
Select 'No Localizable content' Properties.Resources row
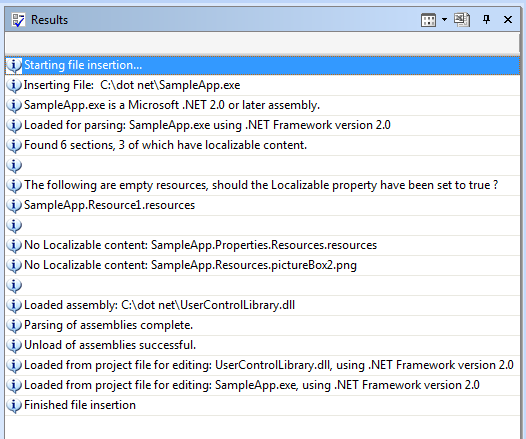coord(263,245)
